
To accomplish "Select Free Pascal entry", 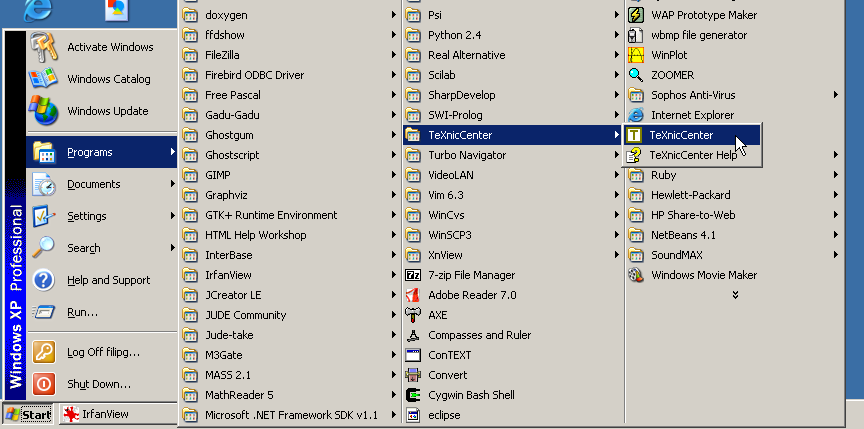I will pyautogui.click(x=290, y=95).
